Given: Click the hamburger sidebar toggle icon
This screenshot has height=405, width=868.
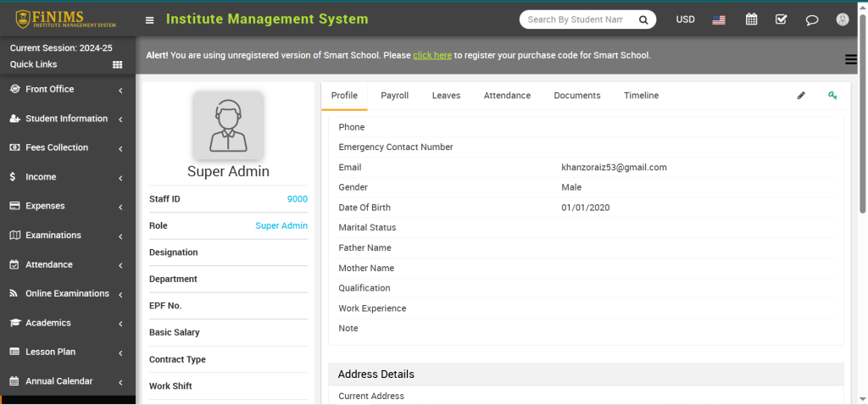Looking at the screenshot, I should coord(150,19).
